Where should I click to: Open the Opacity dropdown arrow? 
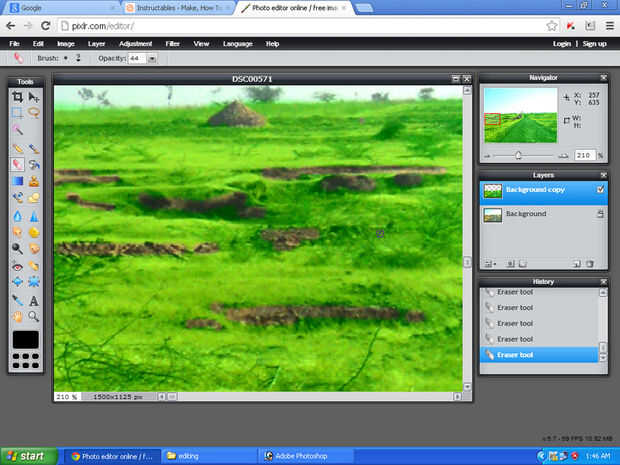[151, 59]
